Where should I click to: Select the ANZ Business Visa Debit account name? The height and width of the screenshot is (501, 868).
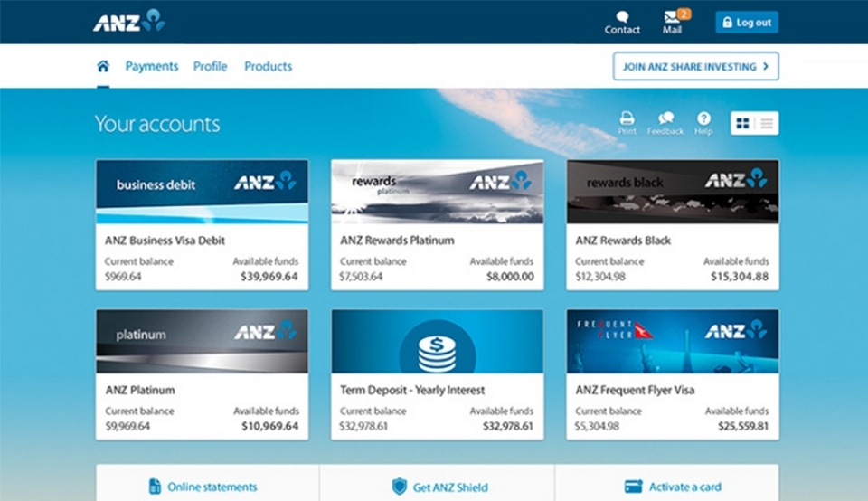[165, 241]
